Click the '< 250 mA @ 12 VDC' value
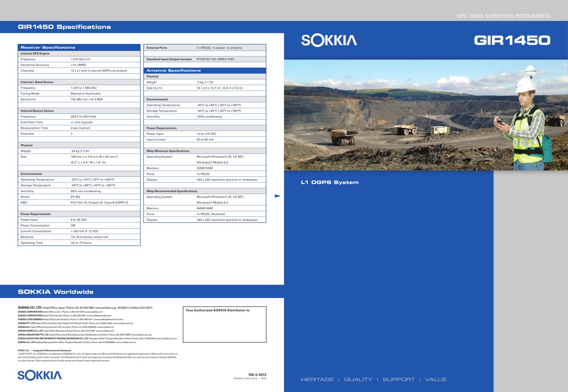The height and width of the screenshot is (392, 568). coord(85,231)
